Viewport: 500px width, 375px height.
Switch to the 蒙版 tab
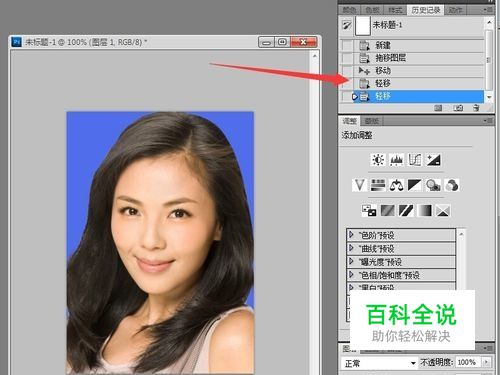(x=372, y=121)
